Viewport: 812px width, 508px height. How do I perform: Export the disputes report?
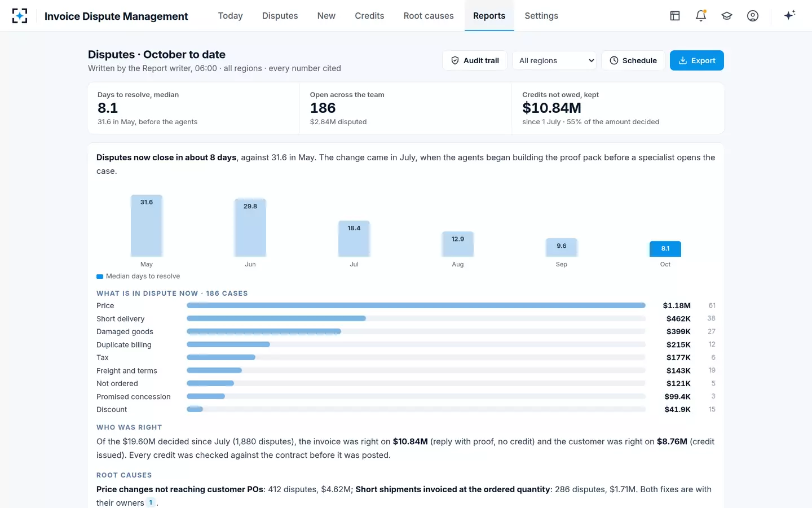pyautogui.click(x=697, y=60)
